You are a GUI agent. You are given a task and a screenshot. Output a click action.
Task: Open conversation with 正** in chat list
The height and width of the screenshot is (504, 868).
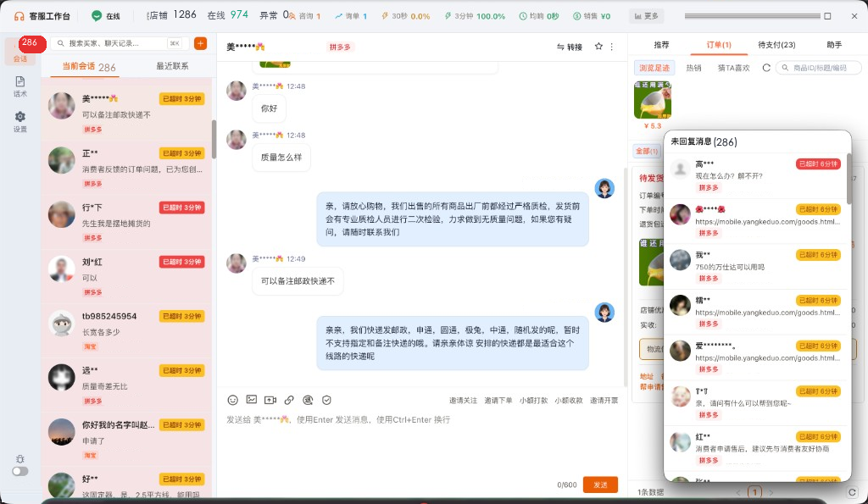(x=127, y=169)
